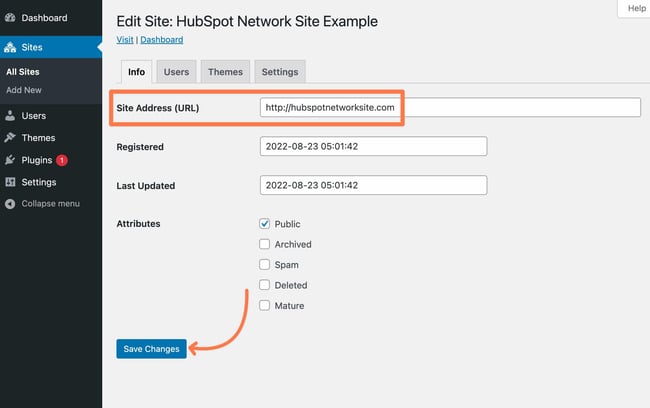Click the Edit Site page heading

tap(247, 21)
